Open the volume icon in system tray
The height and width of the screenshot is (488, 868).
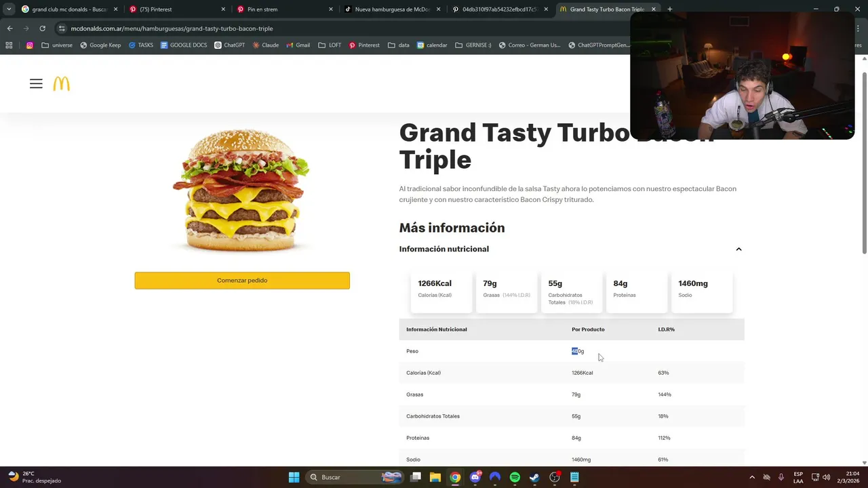click(826, 477)
